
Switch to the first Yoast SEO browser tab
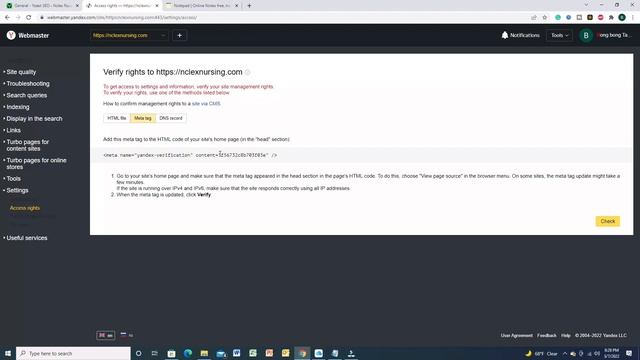pyautogui.click(x=42, y=6)
